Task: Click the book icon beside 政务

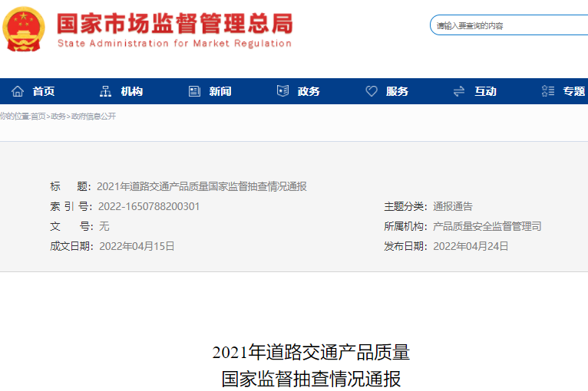Action: (282, 91)
